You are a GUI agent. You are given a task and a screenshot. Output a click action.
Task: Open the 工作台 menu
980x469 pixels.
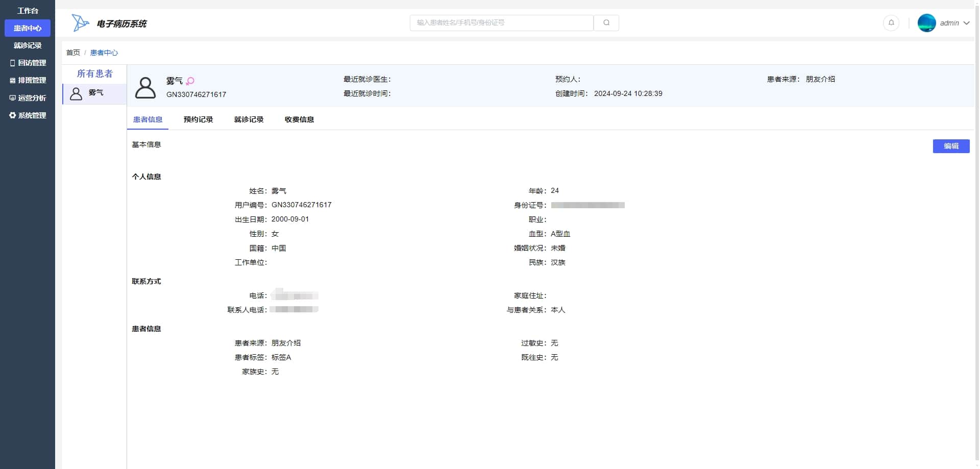pos(28,11)
